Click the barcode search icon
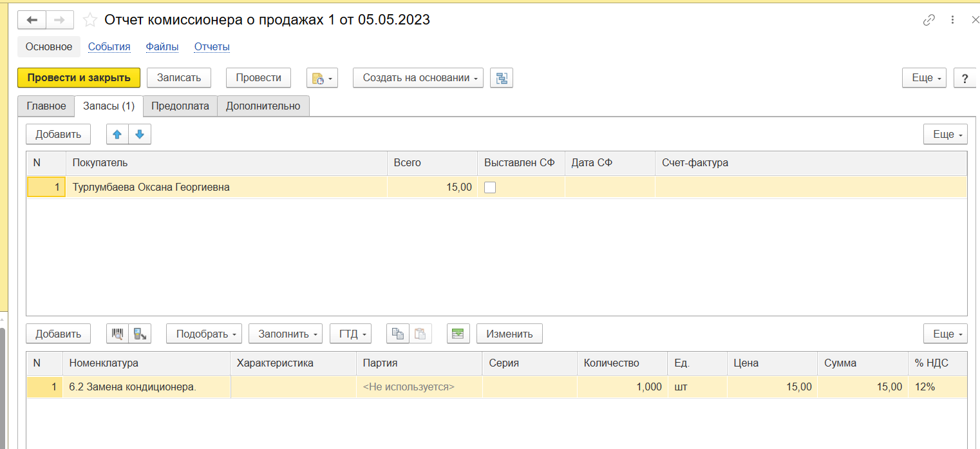Screen dimensions: 980x449 (x=117, y=334)
